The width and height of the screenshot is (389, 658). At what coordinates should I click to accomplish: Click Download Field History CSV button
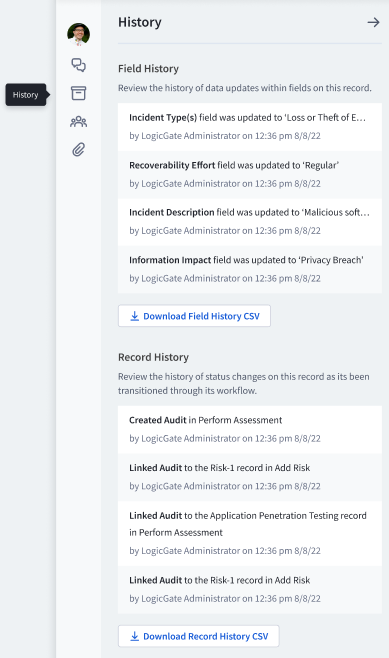(194, 316)
